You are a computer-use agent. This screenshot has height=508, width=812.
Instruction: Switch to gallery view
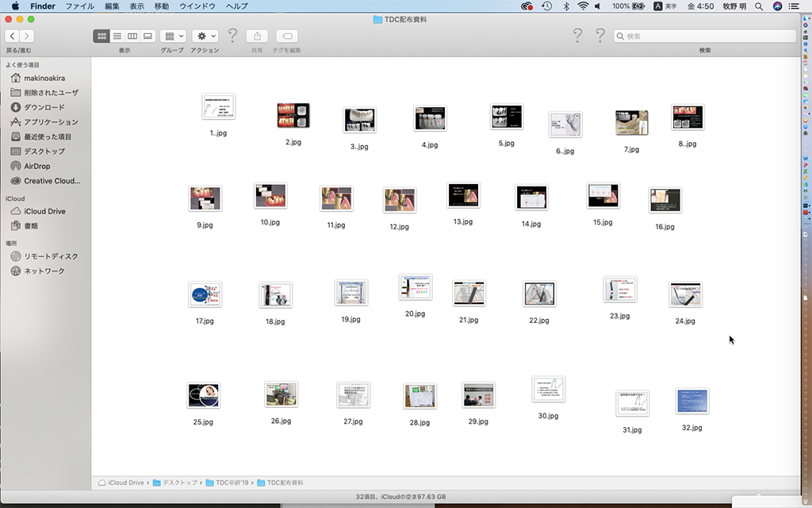[x=147, y=36]
